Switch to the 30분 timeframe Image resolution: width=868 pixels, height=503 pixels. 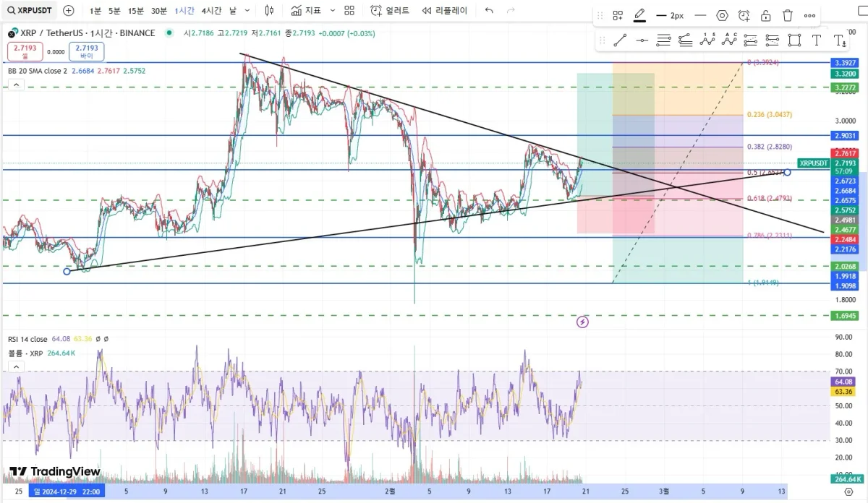point(158,11)
